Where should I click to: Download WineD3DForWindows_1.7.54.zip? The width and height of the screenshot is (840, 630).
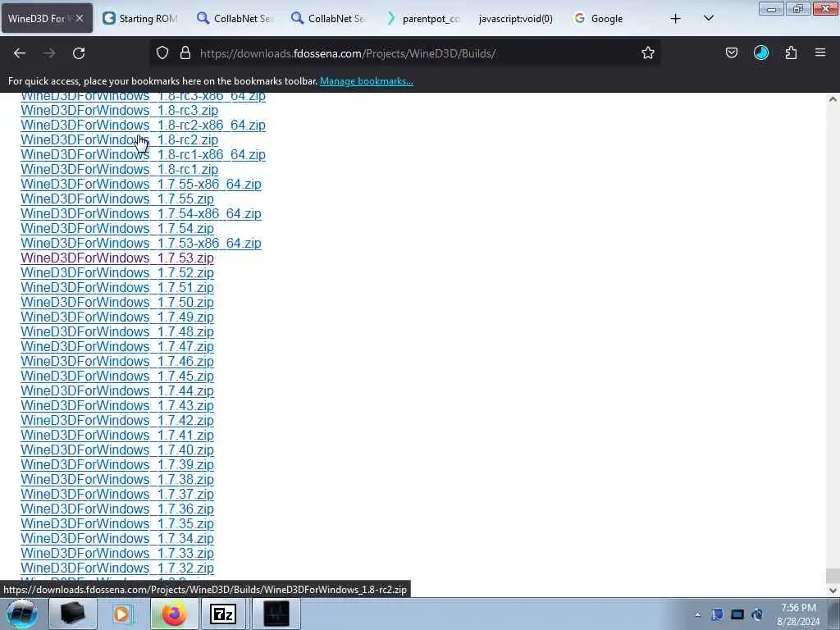coord(117,228)
